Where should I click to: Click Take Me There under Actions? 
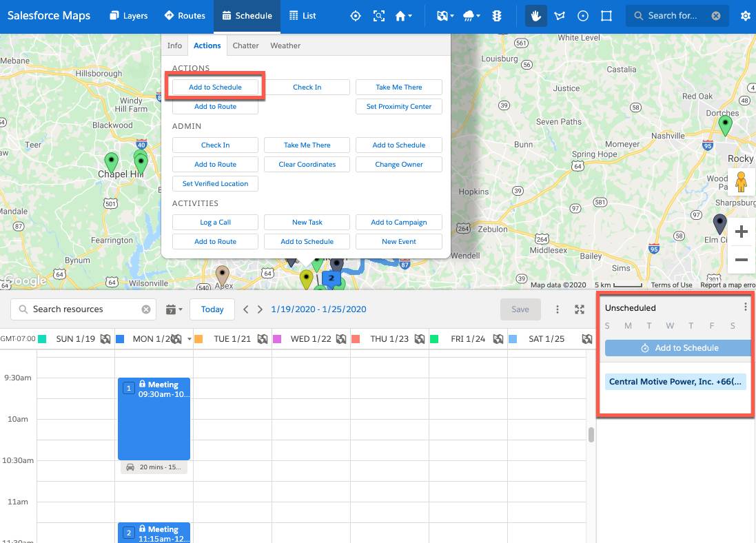pos(399,88)
